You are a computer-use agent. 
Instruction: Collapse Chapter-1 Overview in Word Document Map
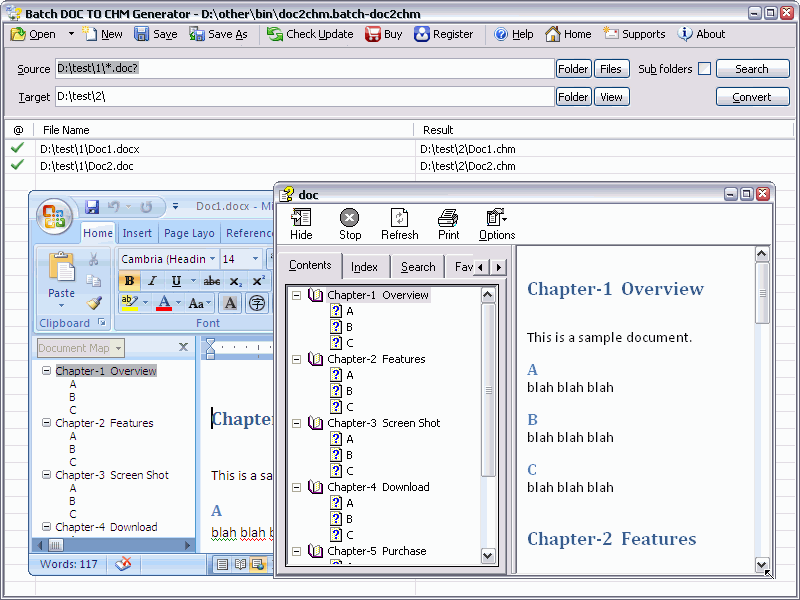(46, 370)
